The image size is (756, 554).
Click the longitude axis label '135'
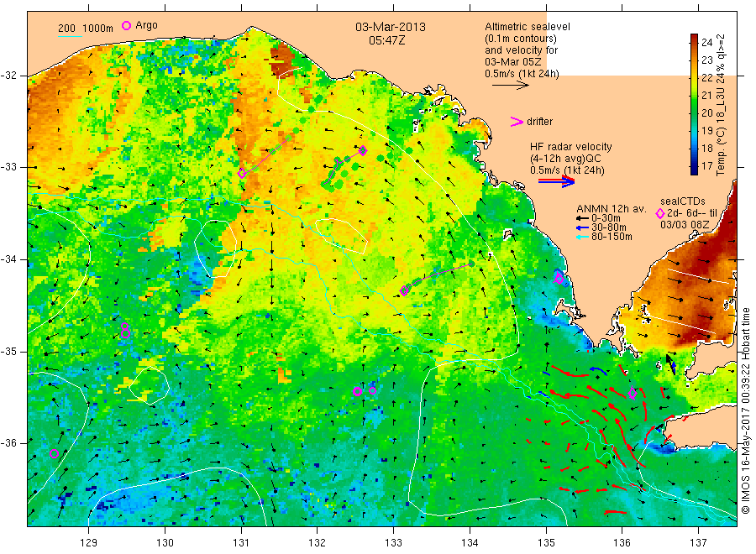546,543
